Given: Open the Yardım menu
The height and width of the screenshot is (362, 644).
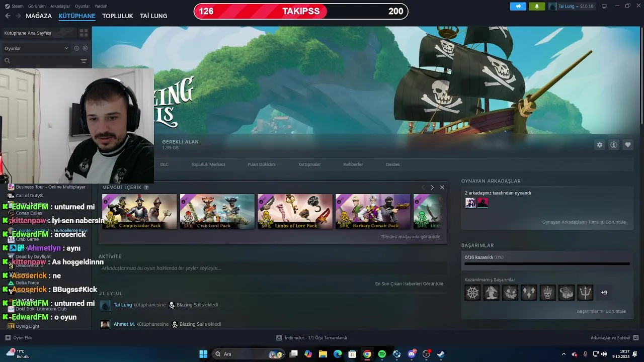Looking at the screenshot, I should click(x=101, y=6).
